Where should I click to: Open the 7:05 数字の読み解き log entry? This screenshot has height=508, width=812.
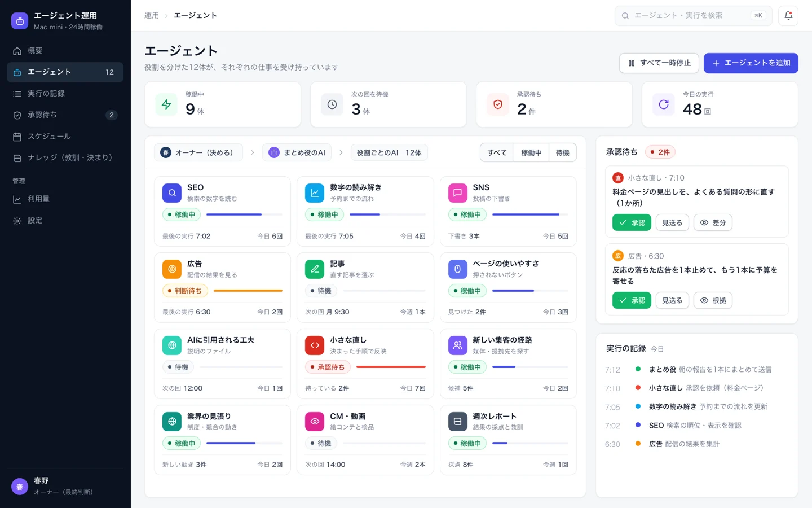pyautogui.click(x=696, y=407)
